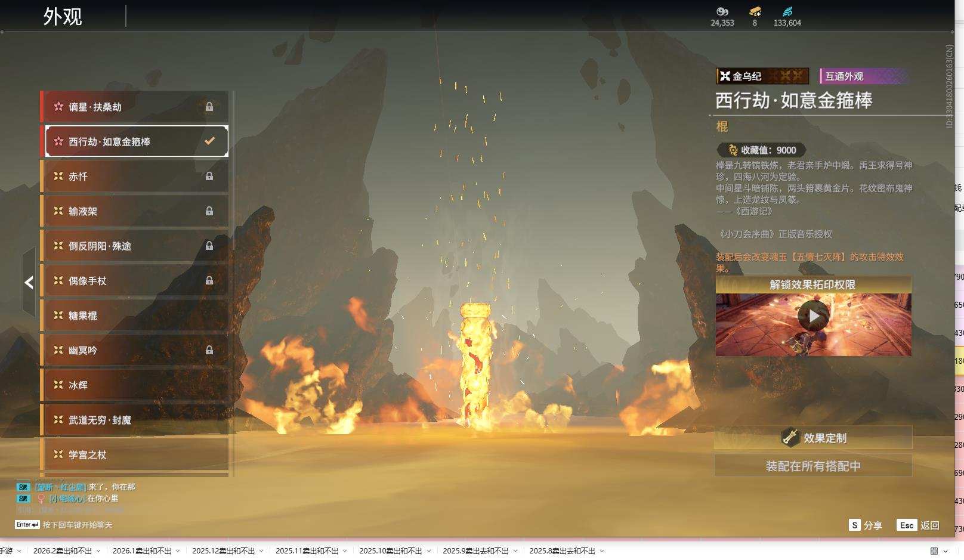
Task: Click the first chat channel icon
Action: click(x=23, y=487)
